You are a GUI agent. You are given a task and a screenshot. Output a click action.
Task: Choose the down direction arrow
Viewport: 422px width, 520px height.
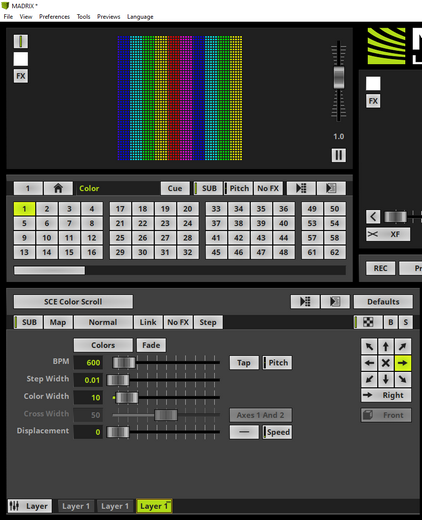pyautogui.click(x=386, y=379)
